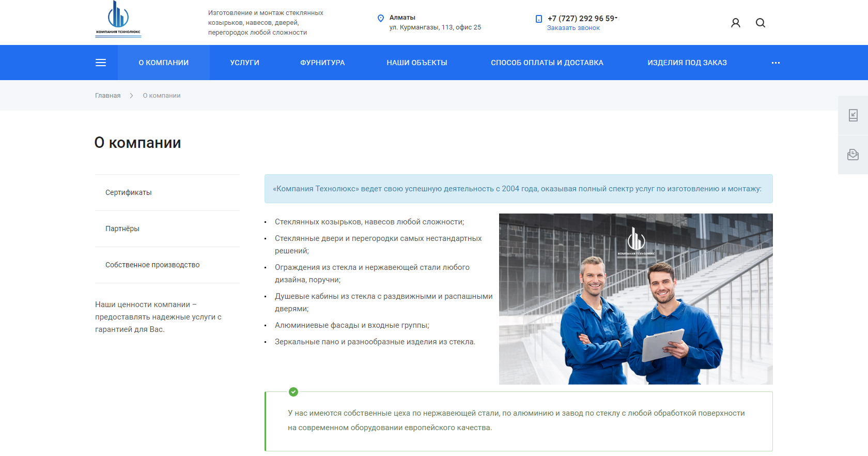This screenshot has height=456, width=868.
Task: Click the phone icon beside the number
Action: pos(539,19)
